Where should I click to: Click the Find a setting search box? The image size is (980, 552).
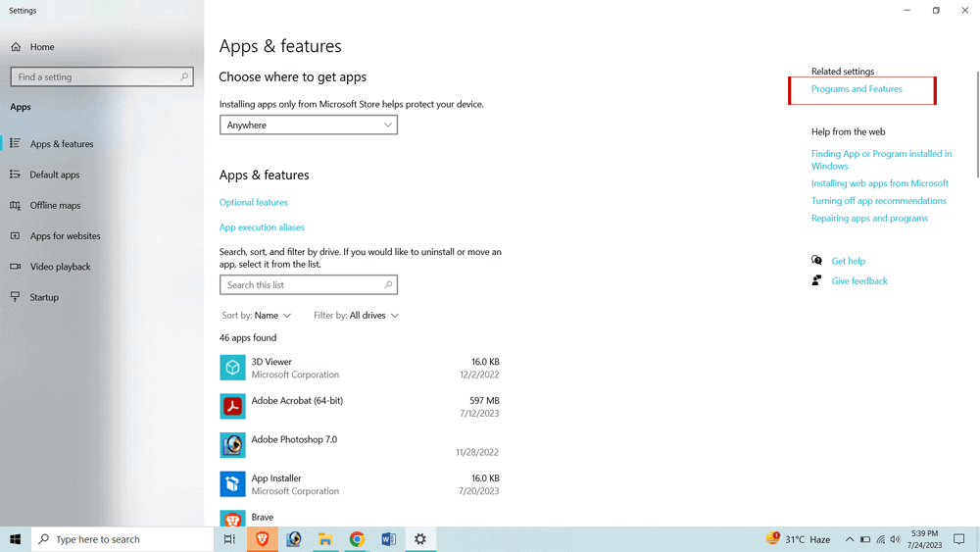96,76
